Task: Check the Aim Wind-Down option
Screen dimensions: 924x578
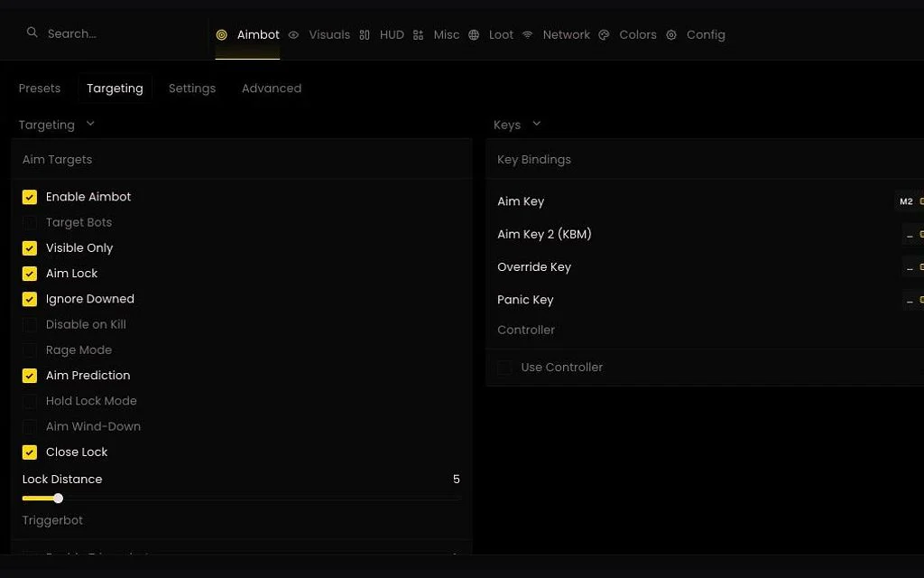Action: pos(30,426)
